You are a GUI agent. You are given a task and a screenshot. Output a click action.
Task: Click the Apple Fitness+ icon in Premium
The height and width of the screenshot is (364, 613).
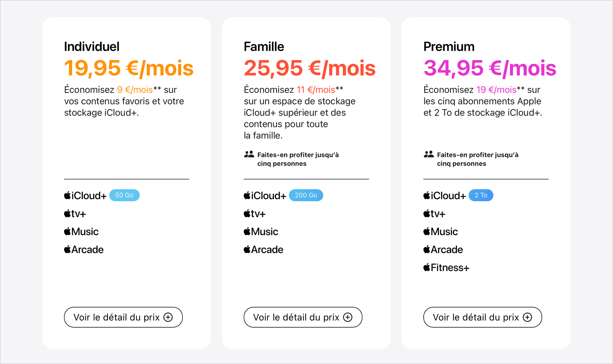427,267
